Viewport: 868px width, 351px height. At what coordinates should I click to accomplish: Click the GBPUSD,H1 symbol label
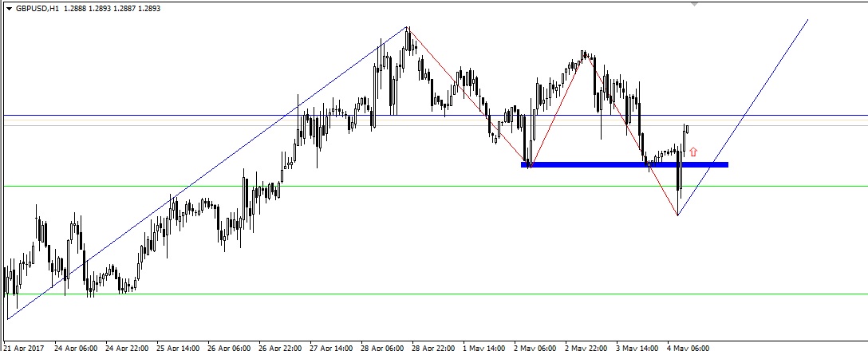37,9
